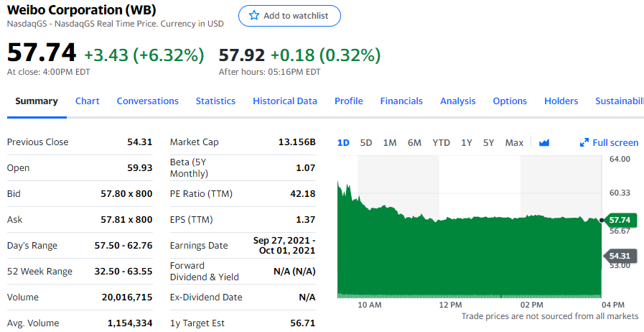
Task: Click the Previous Close value 54.31
Action: tap(140, 142)
